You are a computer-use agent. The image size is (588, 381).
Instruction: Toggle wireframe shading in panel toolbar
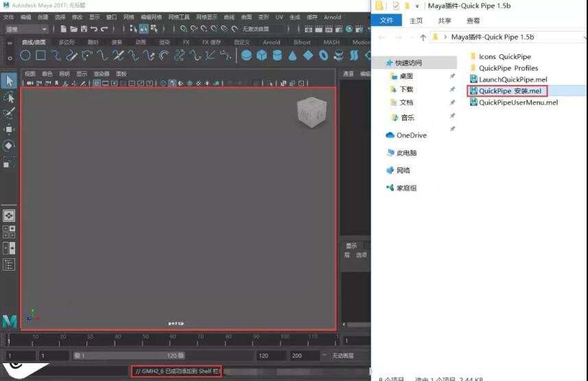[163, 83]
